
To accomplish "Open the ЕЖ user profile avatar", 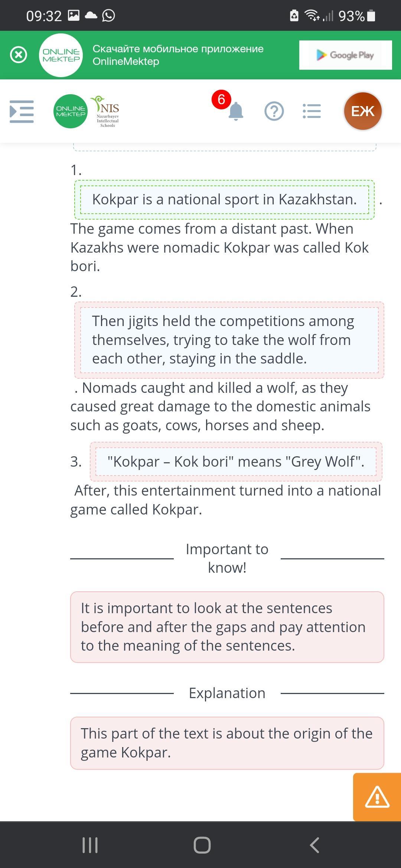I will point(363,111).
